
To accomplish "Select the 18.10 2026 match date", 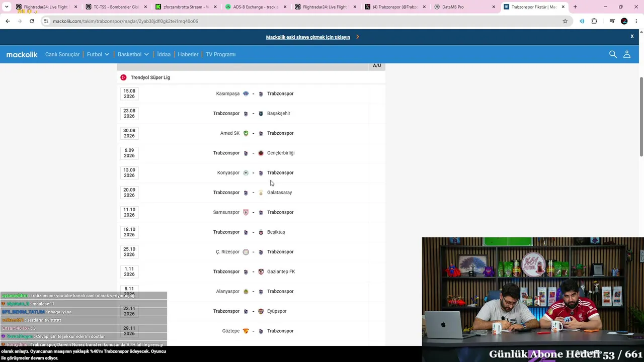I will click(x=129, y=232).
